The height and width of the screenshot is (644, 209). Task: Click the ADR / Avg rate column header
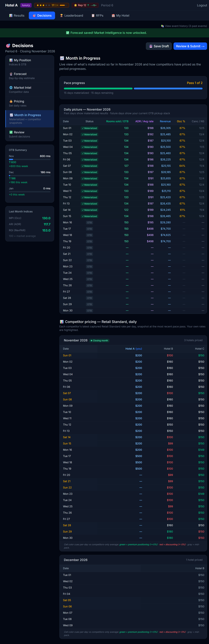pyautogui.click(x=144, y=121)
